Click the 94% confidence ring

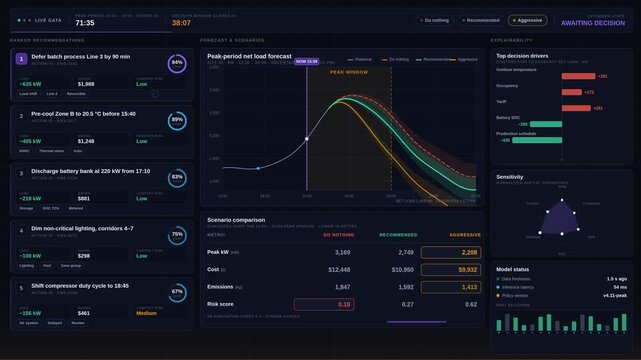177,63
